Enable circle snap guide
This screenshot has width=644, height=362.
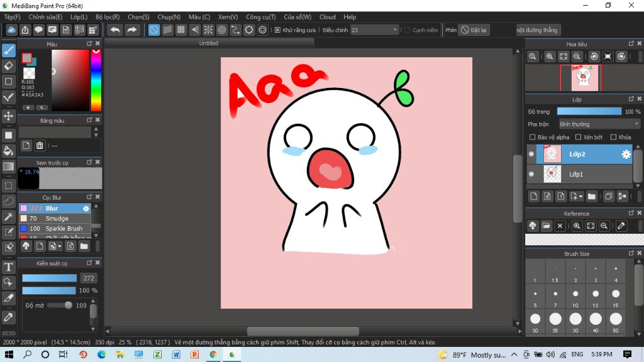(x=222, y=30)
